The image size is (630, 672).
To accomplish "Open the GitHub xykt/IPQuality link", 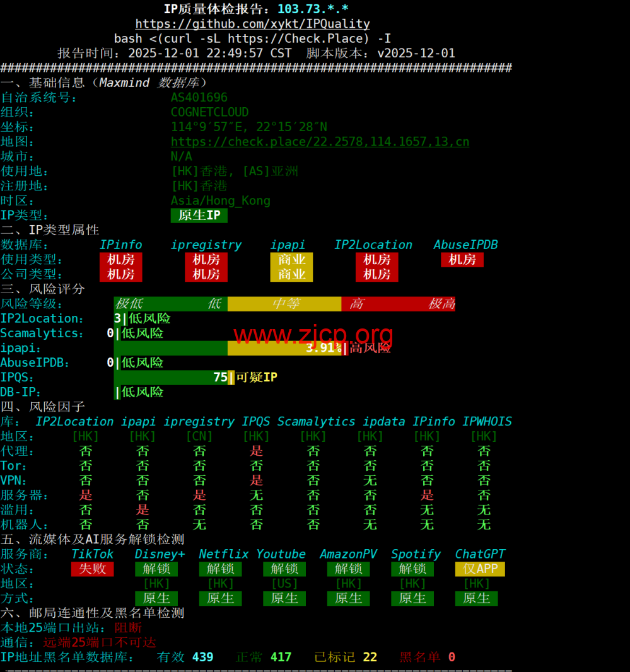I will 252,24.
